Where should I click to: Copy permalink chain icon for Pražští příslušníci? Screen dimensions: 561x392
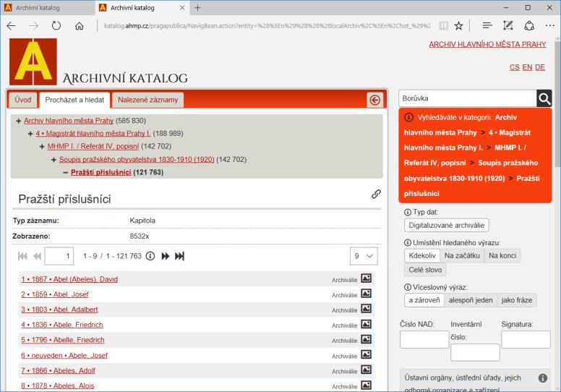(376, 194)
